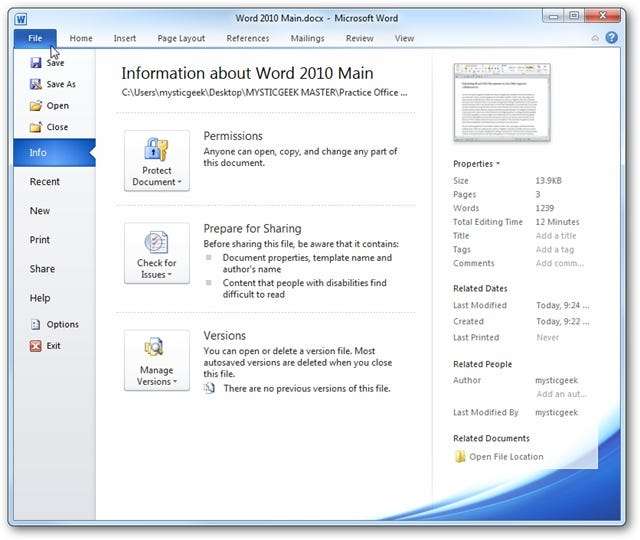Click the Add a tag field
The width and height of the screenshot is (640, 540).
pyautogui.click(x=554, y=250)
